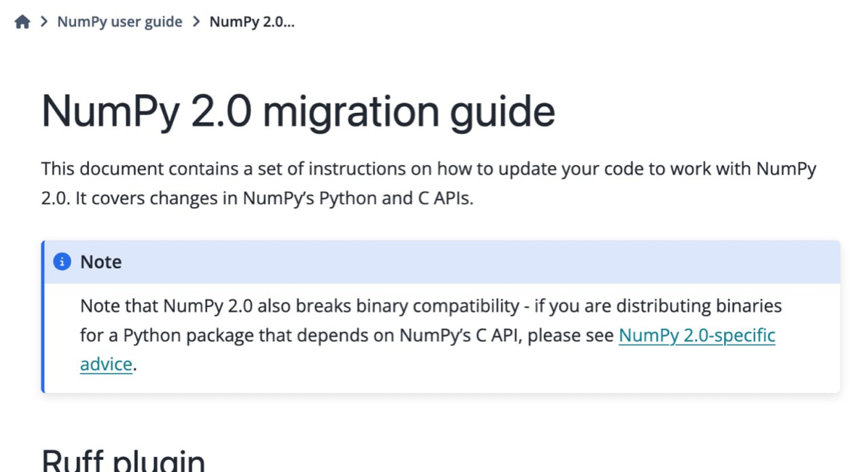Click the Note admonition title
This screenshot has width=868, height=472.
(101, 262)
